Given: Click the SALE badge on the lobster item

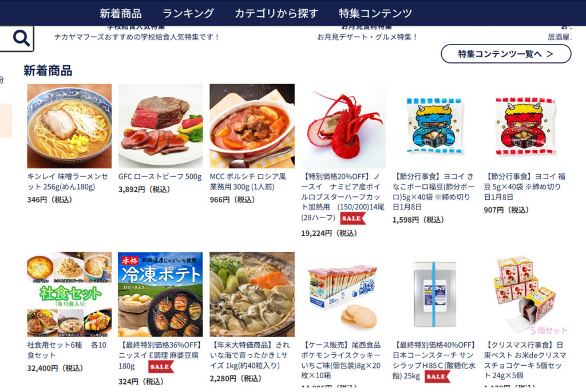Looking at the screenshot, I should pos(353,219).
